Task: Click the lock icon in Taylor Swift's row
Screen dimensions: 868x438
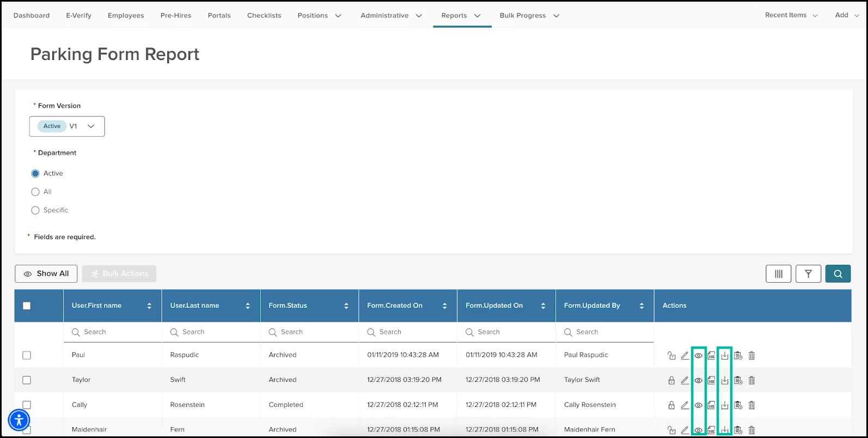Action: click(671, 380)
